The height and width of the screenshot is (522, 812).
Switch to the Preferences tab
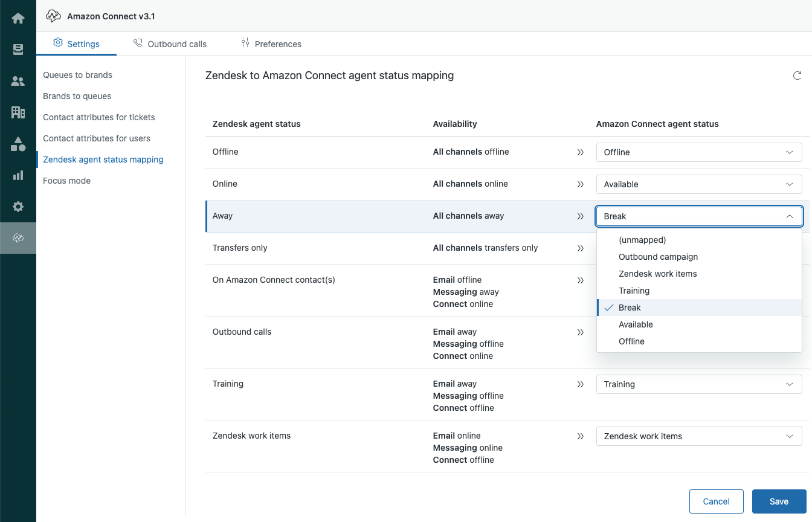(271, 44)
